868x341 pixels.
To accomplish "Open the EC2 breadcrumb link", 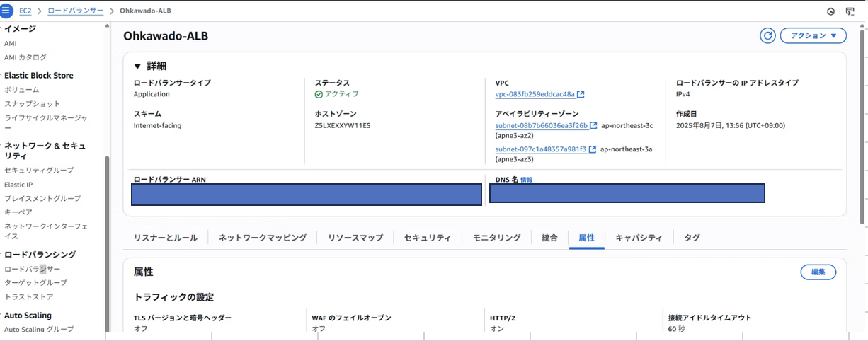I will pyautogui.click(x=25, y=11).
